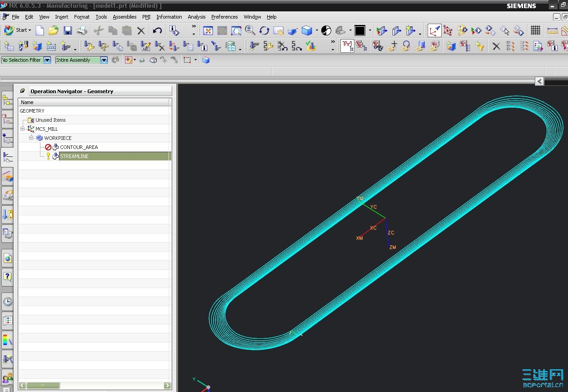The width and height of the screenshot is (568, 392).
Task: Open the Window menu
Action: pyautogui.click(x=252, y=17)
